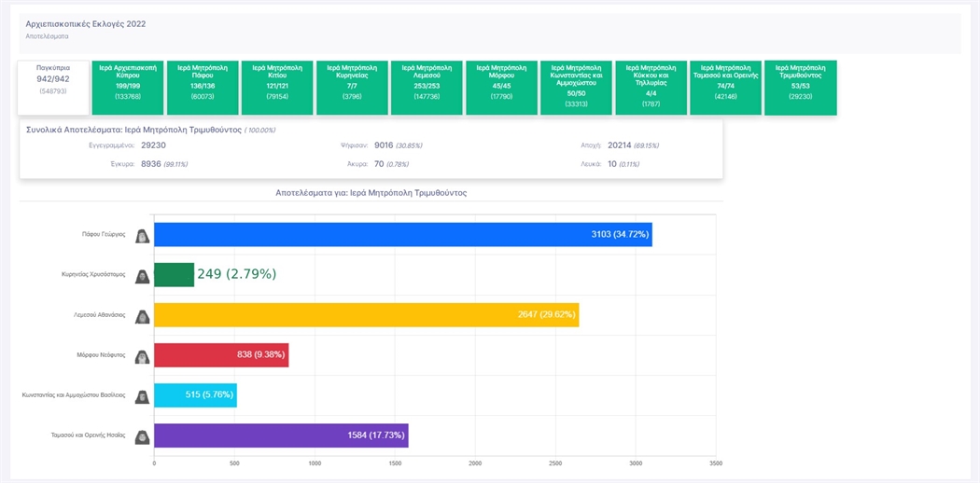Image resolution: width=980 pixels, height=483 pixels.
Task: Click Ταμασού και Ορεινής Ησαΐας portrait
Action: (142, 436)
